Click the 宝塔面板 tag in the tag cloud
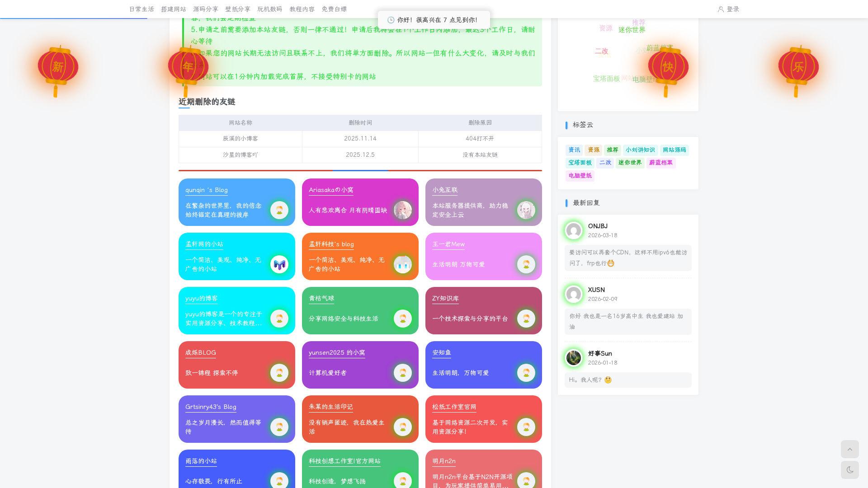The image size is (868, 488). click(580, 163)
